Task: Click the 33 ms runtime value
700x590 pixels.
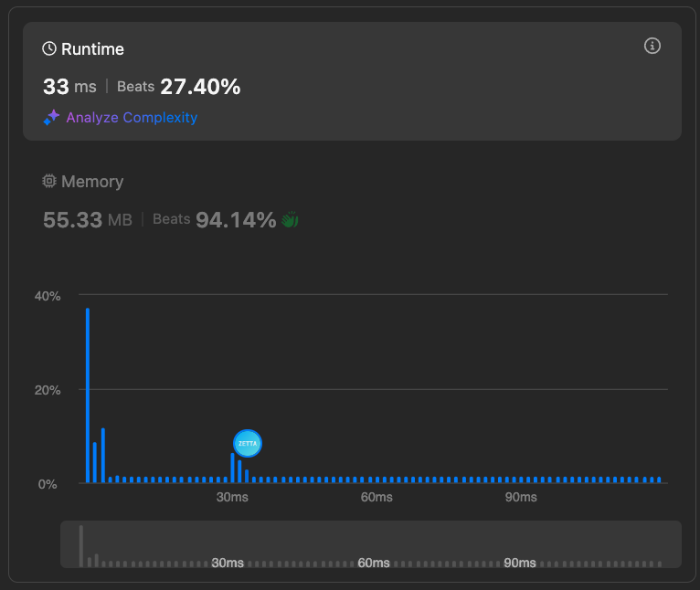Action: click(69, 87)
